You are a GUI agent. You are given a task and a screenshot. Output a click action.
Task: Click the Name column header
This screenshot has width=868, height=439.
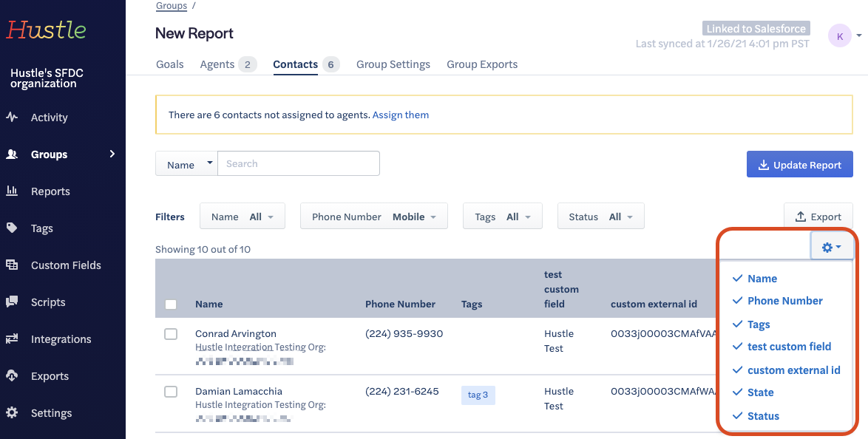coord(209,304)
